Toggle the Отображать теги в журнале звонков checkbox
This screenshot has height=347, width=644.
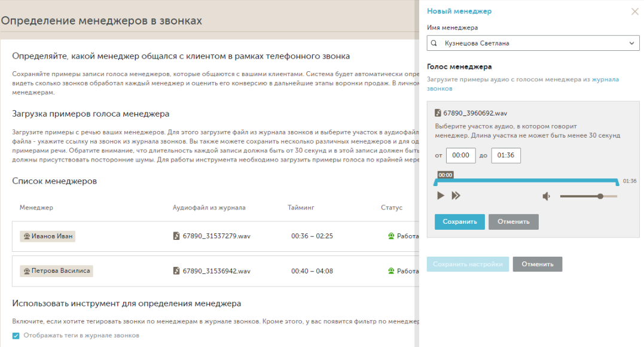(16, 336)
